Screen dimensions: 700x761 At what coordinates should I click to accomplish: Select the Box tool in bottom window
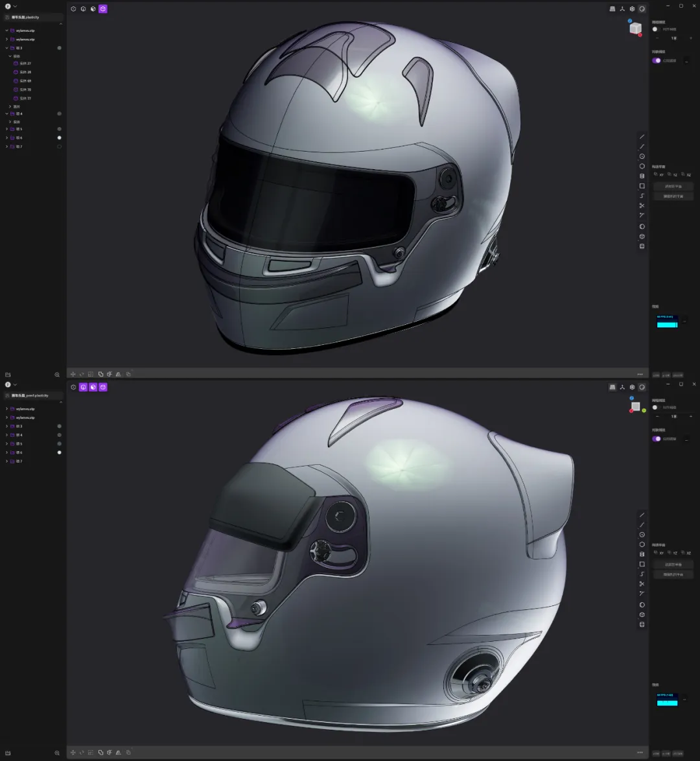coord(642,615)
